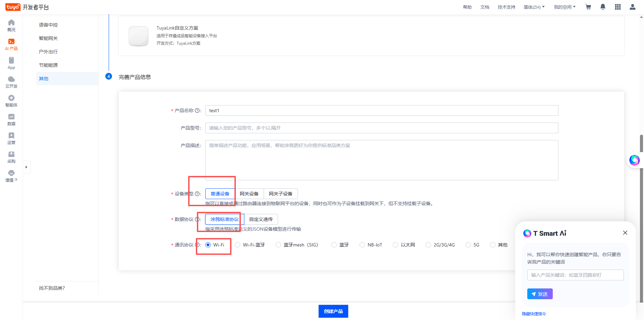
Task: Open the 智能体 sidebar icon
Action: 11,101
